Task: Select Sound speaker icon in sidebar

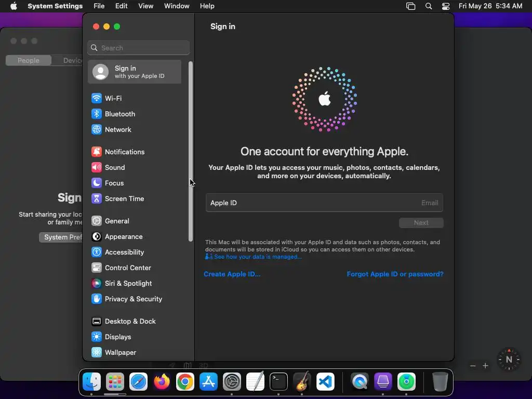Action: pyautogui.click(x=96, y=168)
